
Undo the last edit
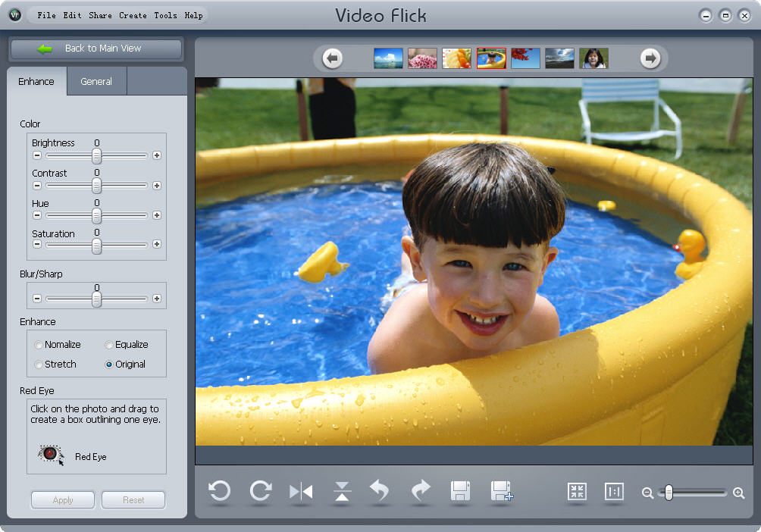click(x=380, y=491)
